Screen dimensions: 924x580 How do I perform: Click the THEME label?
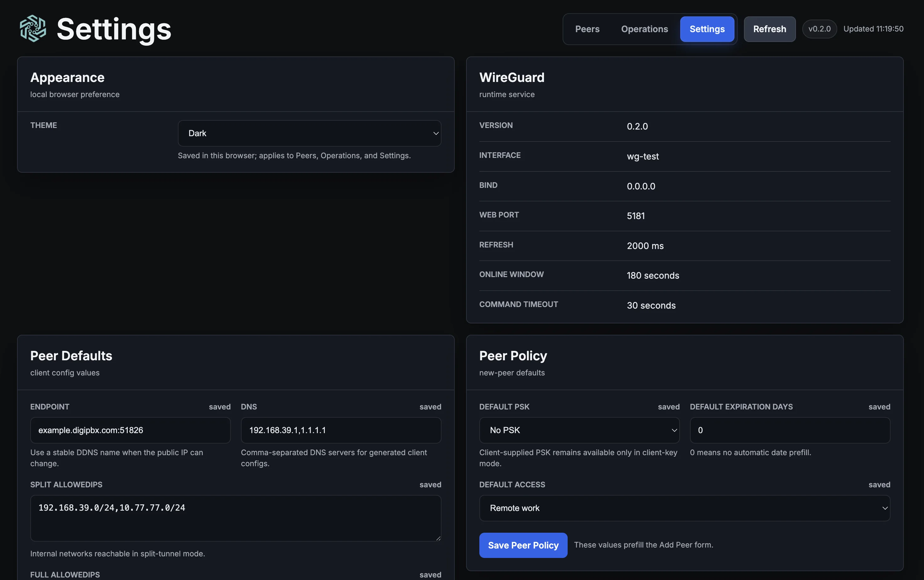(x=43, y=125)
